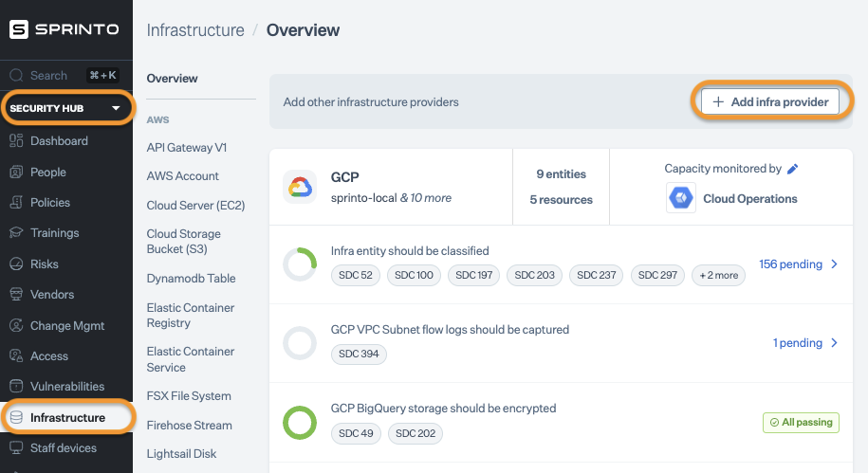The image size is (868, 473).
Task: Click the '9 entities' count
Action: coord(562,174)
